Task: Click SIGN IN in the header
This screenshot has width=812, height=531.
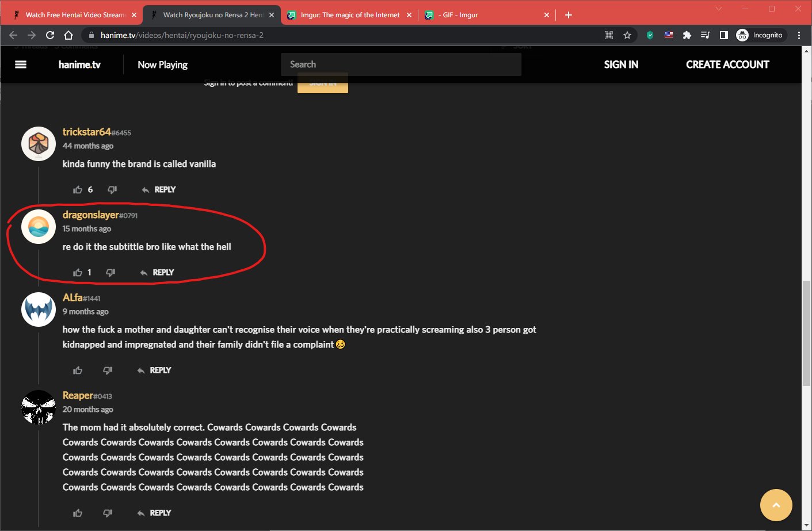Action: coord(621,64)
